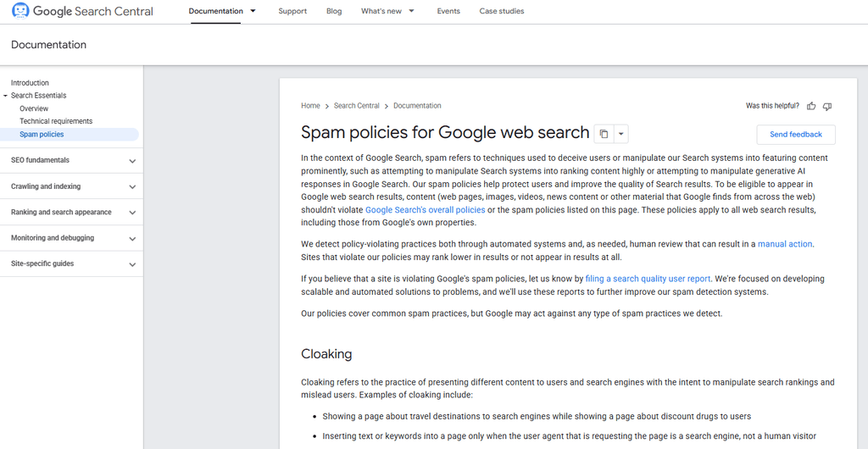
Task: Open the What's new menu item
Action: (x=381, y=11)
